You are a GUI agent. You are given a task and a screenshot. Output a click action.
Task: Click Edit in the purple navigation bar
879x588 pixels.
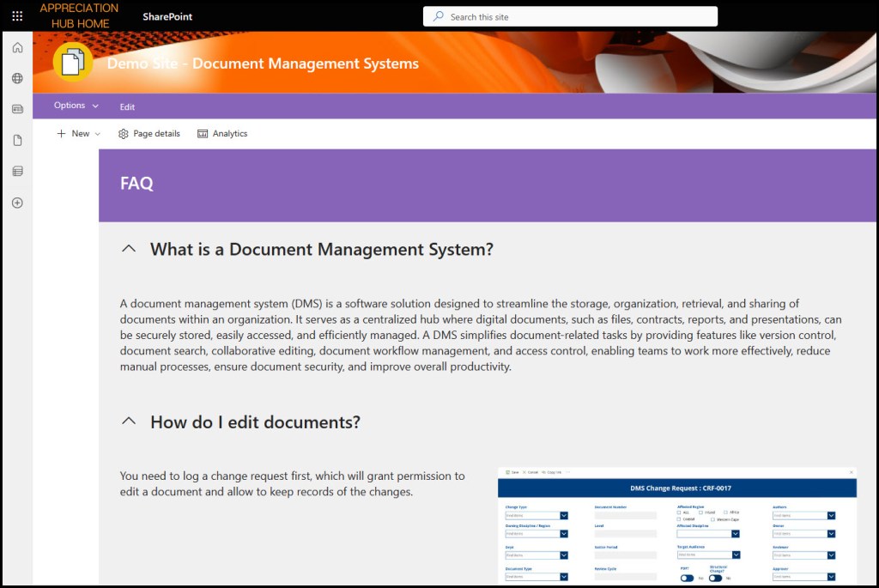pos(127,106)
